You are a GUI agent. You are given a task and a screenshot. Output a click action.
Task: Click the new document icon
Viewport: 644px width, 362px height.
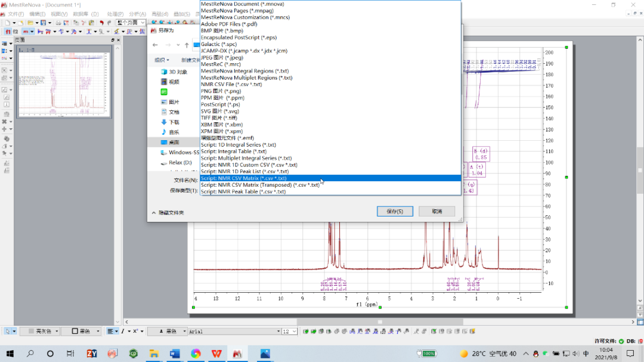pos(8,23)
